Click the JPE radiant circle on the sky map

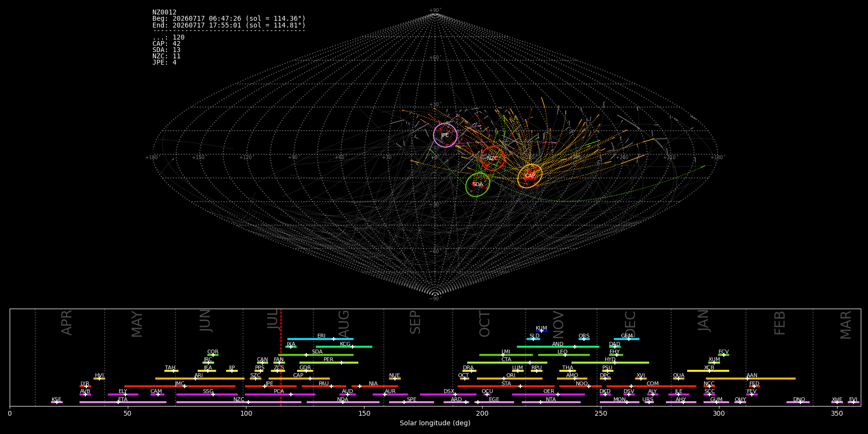445,135
